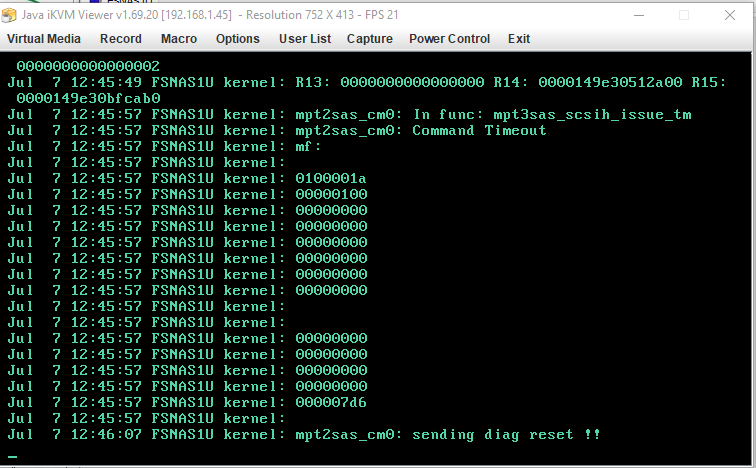This screenshot has width=756, height=468.
Task: Click the timestamp '12:45:49'
Action: coord(106,82)
